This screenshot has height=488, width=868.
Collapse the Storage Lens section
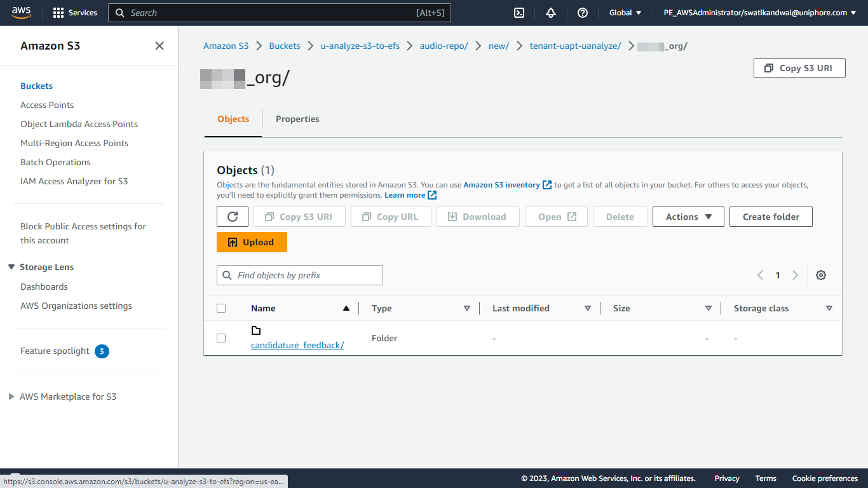click(x=11, y=267)
